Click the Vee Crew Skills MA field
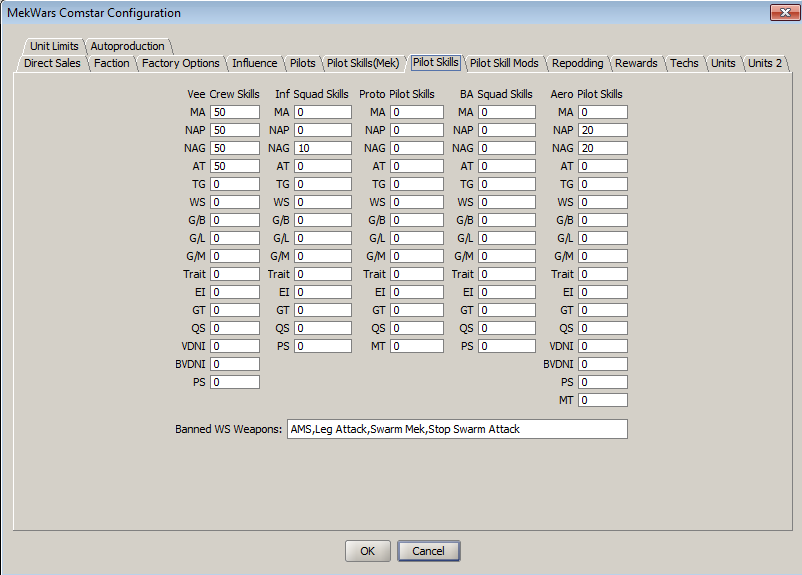The width and height of the screenshot is (802, 575). coord(234,112)
